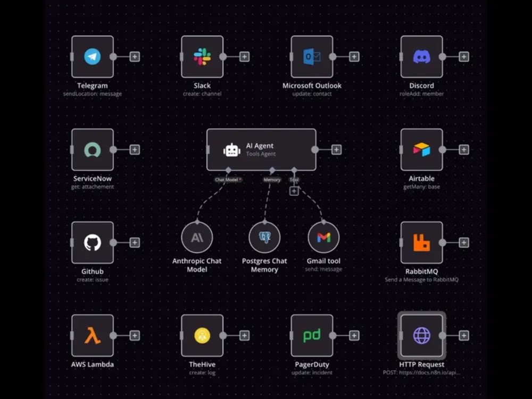Screen dimensions: 532x399
Task: Click the 'roleAdd: member' subtitle
Action: 422,94
